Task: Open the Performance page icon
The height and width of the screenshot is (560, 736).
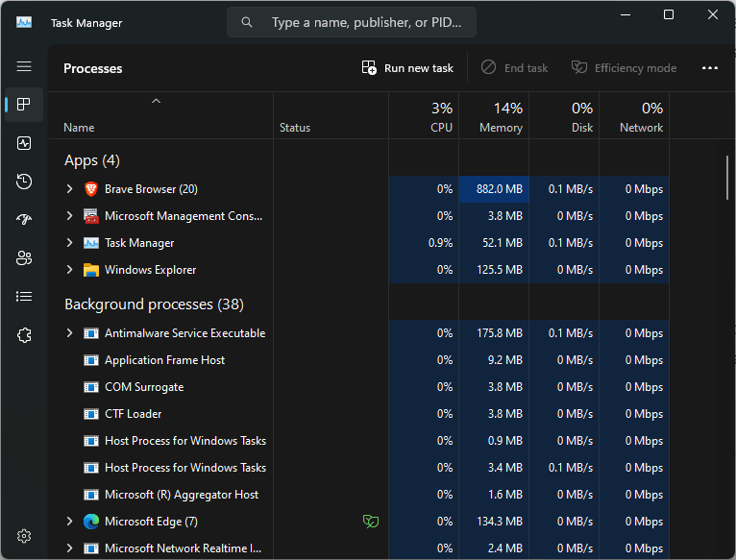Action: [24, 143]
